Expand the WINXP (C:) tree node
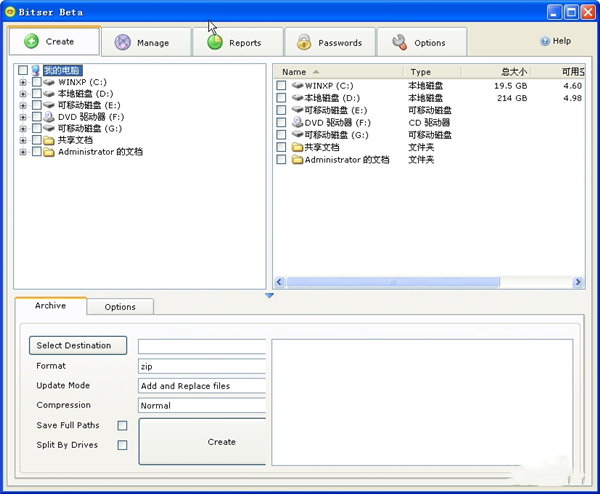Screen dimensions: 600x494 (22, 82)
